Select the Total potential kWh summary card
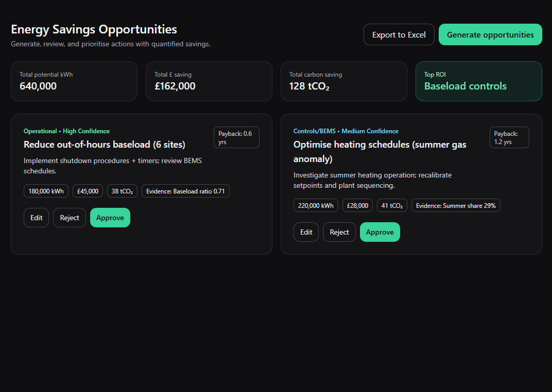This screenshot has width=552, height=392. (74, 81)
